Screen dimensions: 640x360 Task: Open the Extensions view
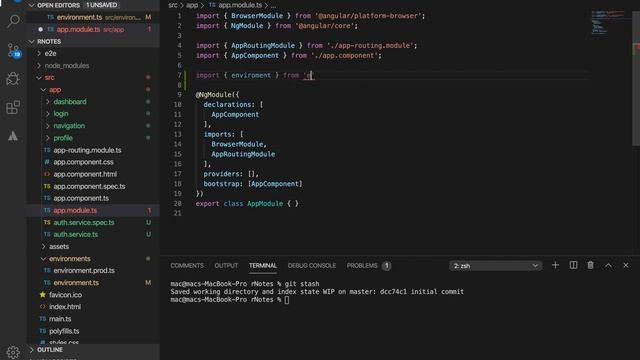(13, 107)
